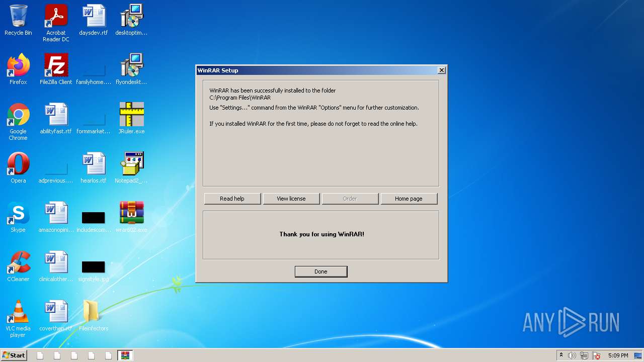Click the 5:09 PM taskbar clock

[618, 355]
